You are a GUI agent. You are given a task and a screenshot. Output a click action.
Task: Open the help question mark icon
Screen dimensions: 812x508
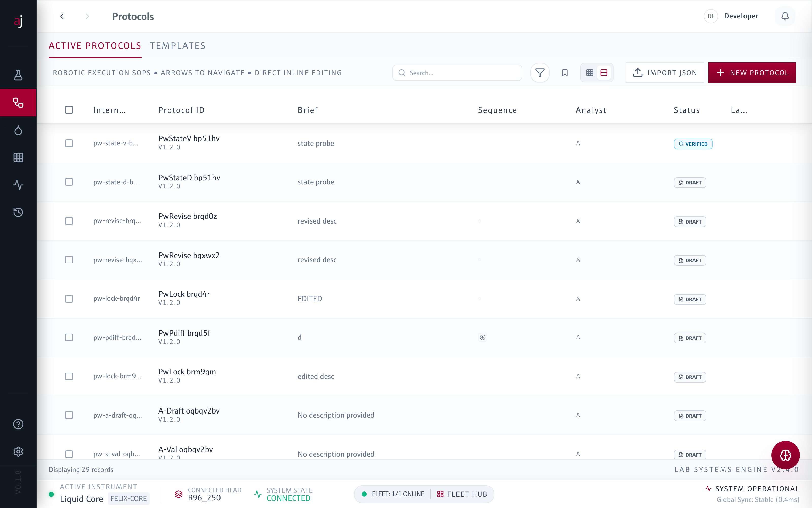18,424
